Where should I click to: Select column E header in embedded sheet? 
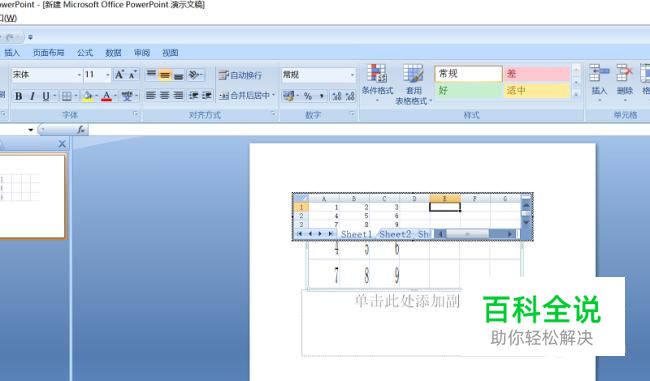pyautogui.click(x=444, y=199)
